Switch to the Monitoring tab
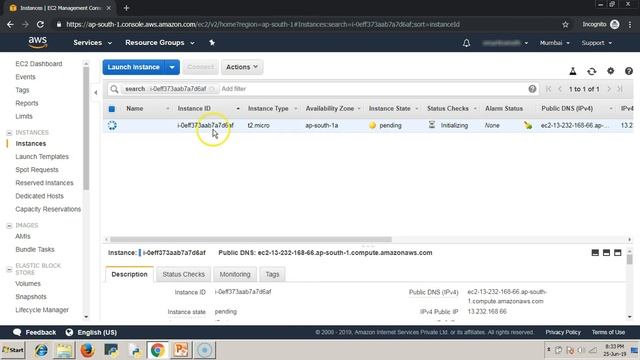 click(x=235, y=274)
